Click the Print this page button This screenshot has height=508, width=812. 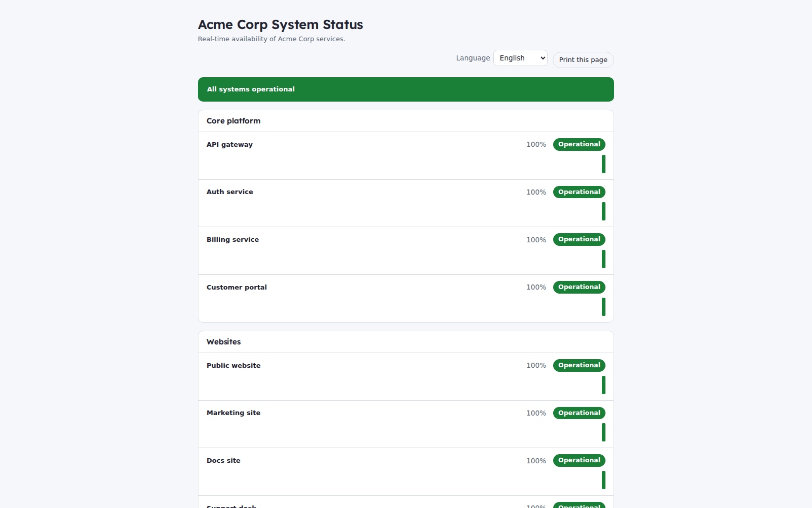[583, 60]
